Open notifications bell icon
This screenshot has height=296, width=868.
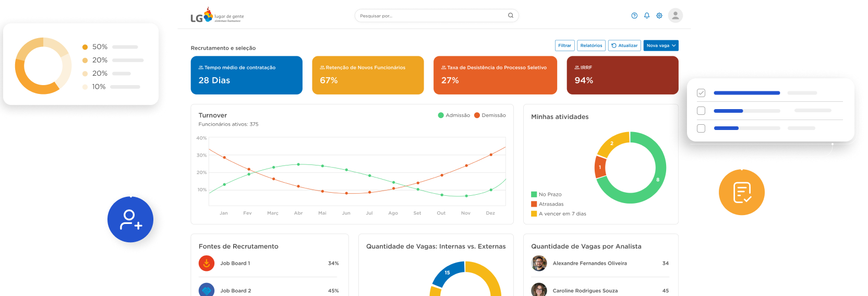tap(647, 16)
